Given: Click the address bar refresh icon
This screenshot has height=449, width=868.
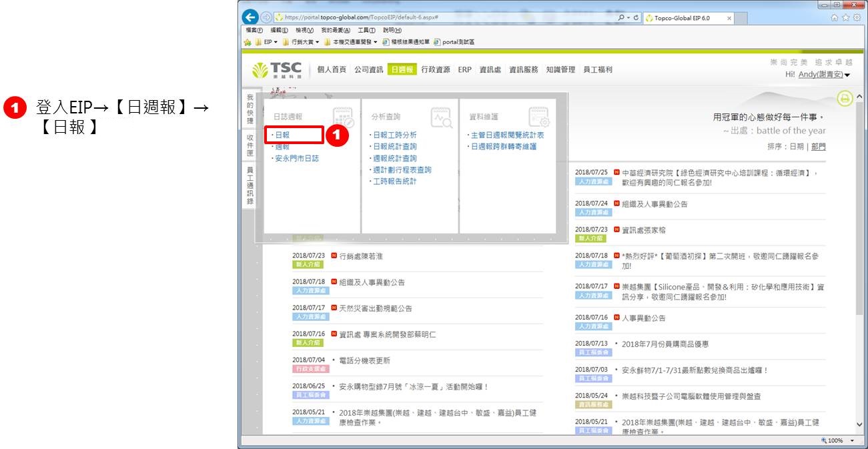Looking at the screenshot, I should (x=636, y=18).
